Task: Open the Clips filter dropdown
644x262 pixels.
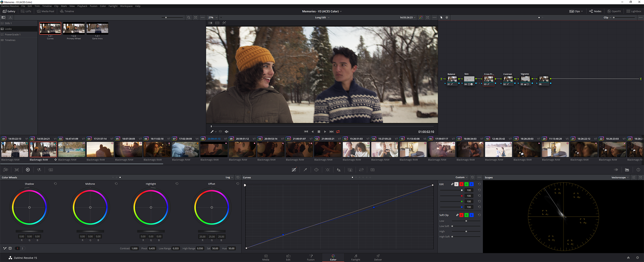Action: click(576, 11)
